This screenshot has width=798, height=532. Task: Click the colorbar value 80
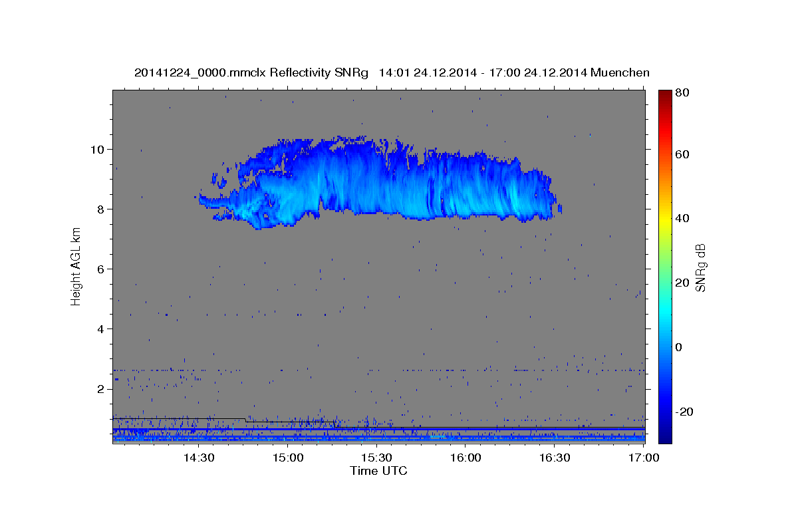tap(683, 93)
